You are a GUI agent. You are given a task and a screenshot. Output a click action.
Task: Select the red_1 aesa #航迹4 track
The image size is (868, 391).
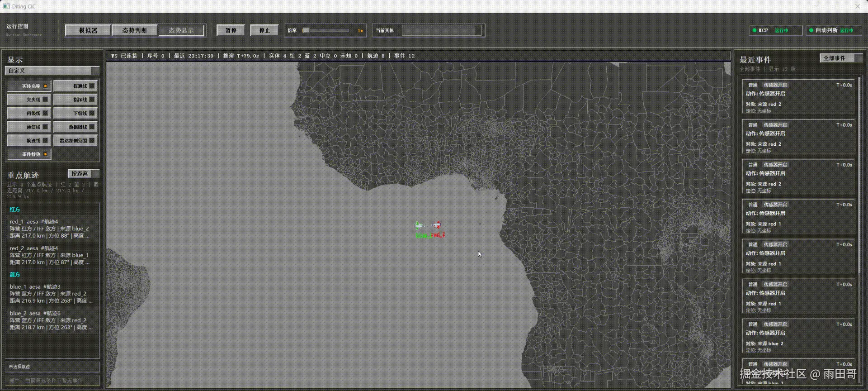click(52, 229)
